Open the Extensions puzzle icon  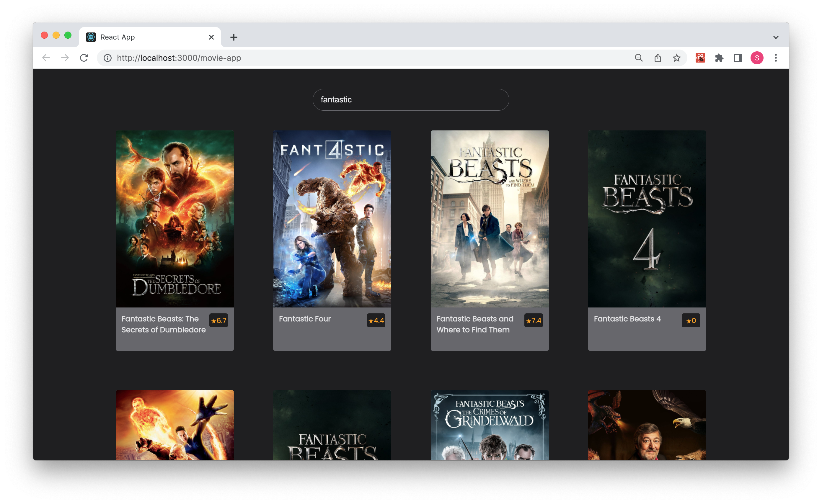click(x=719, y=58)
